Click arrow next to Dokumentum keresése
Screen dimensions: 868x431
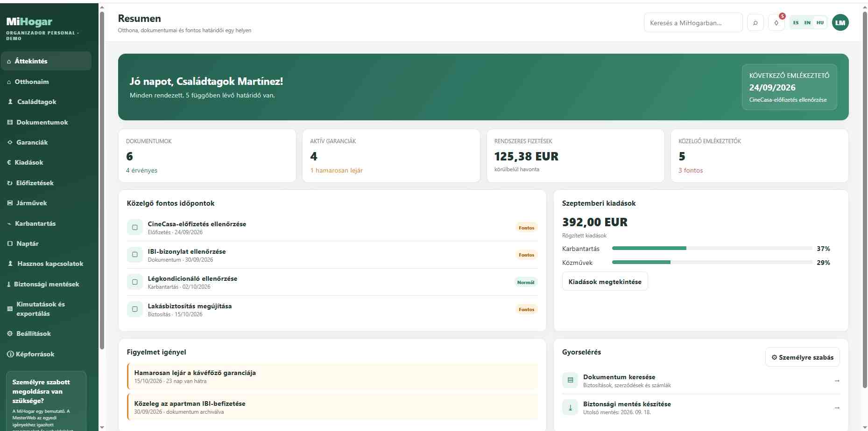tap(837, 381)
